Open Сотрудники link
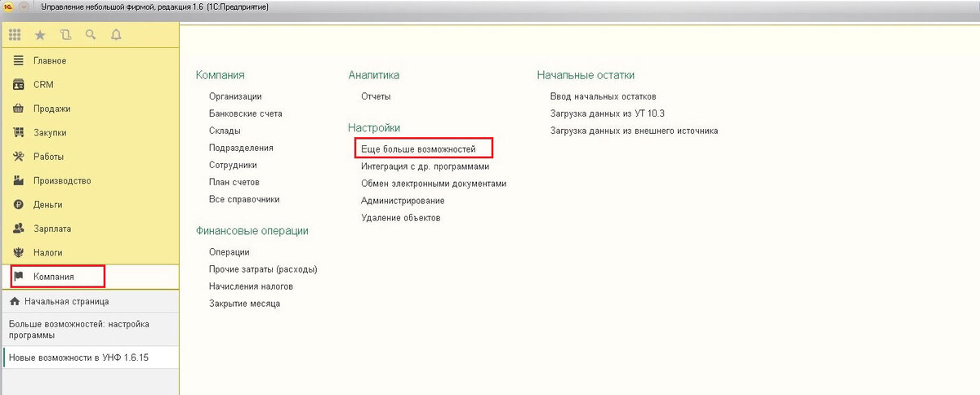This screenshot has width=980, height=395. pos(234,165)
